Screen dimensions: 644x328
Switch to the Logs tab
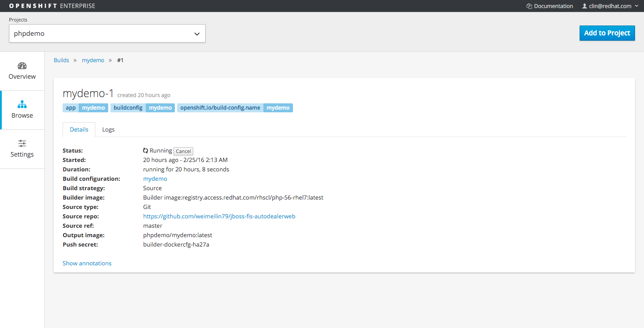(108, 129)
